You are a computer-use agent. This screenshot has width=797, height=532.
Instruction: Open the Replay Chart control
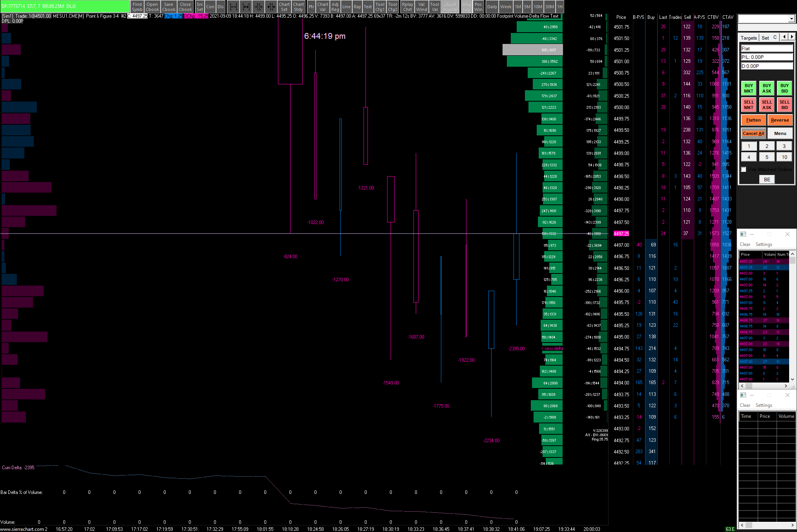[x=408, y=7]
